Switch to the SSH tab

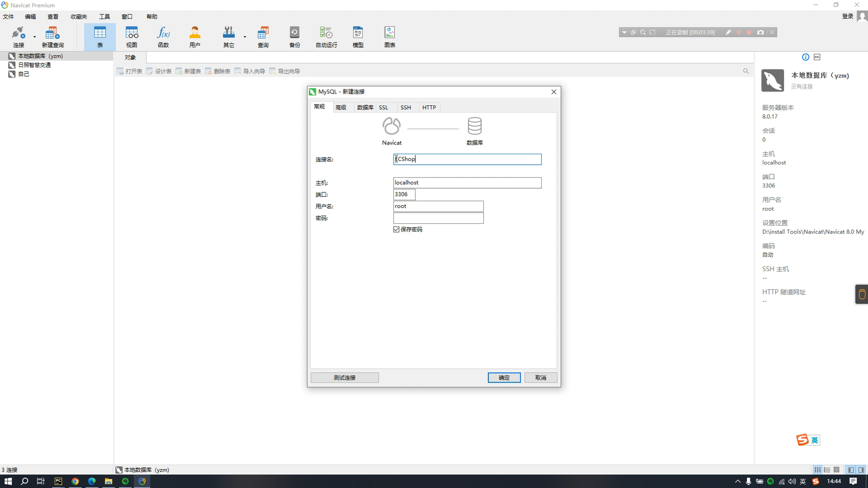click(406, 108)
